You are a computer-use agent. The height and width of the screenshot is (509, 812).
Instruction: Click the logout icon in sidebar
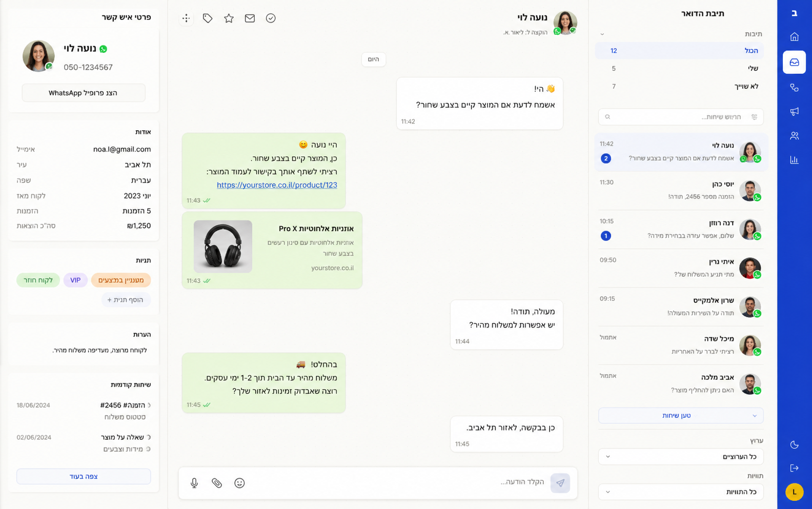click(x=794, y=468)
